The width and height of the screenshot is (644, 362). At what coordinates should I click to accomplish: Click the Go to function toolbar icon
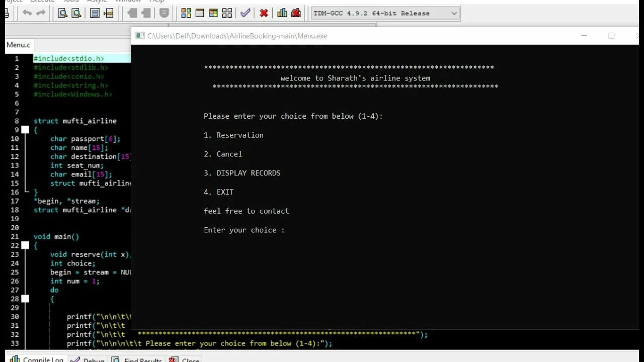coord(95,13)
